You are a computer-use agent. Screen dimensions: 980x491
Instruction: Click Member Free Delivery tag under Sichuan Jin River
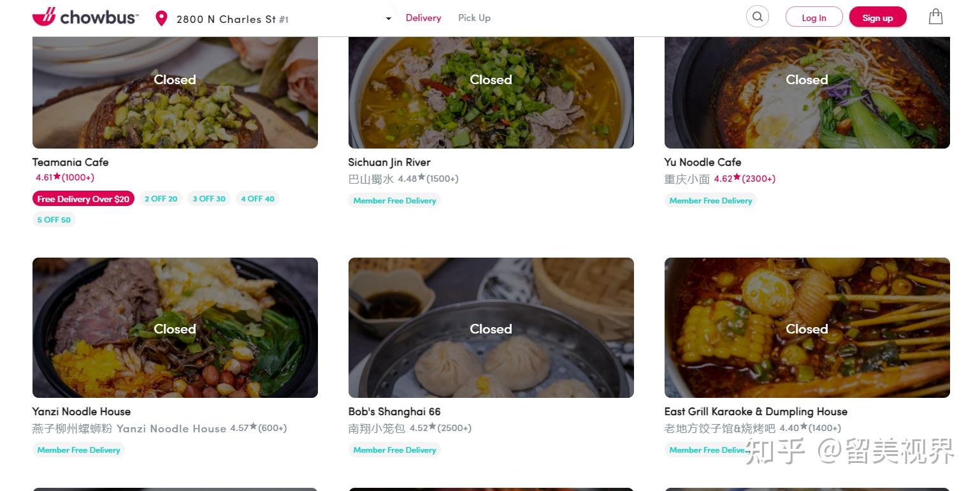[394, 200]
